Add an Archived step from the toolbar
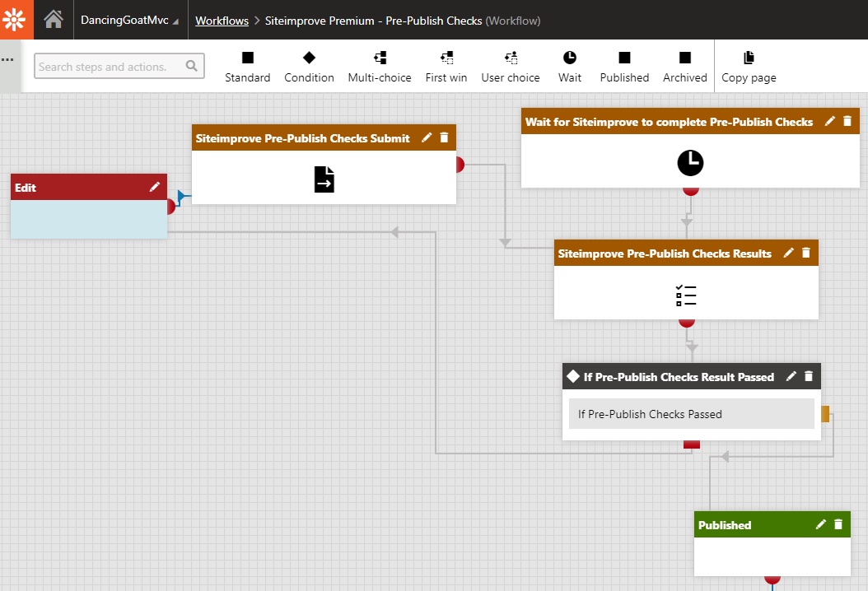868x591 pixels. (685, 67)
